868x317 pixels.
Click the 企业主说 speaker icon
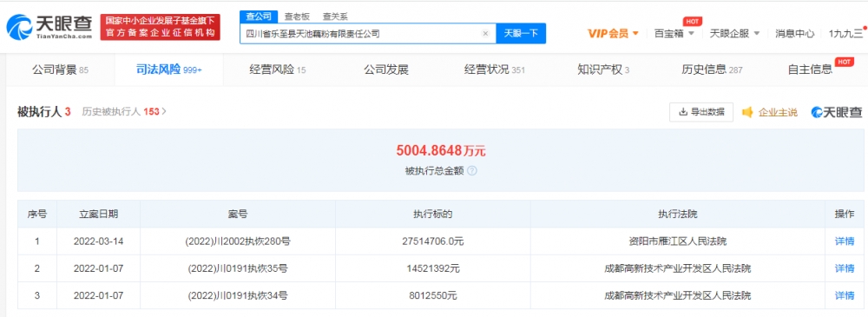(x=747, y=113)
